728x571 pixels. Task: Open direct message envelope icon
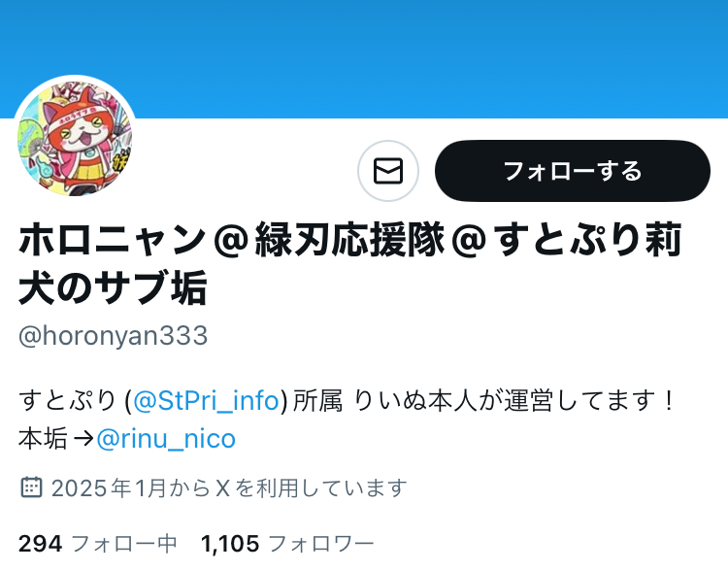(388, 171)
